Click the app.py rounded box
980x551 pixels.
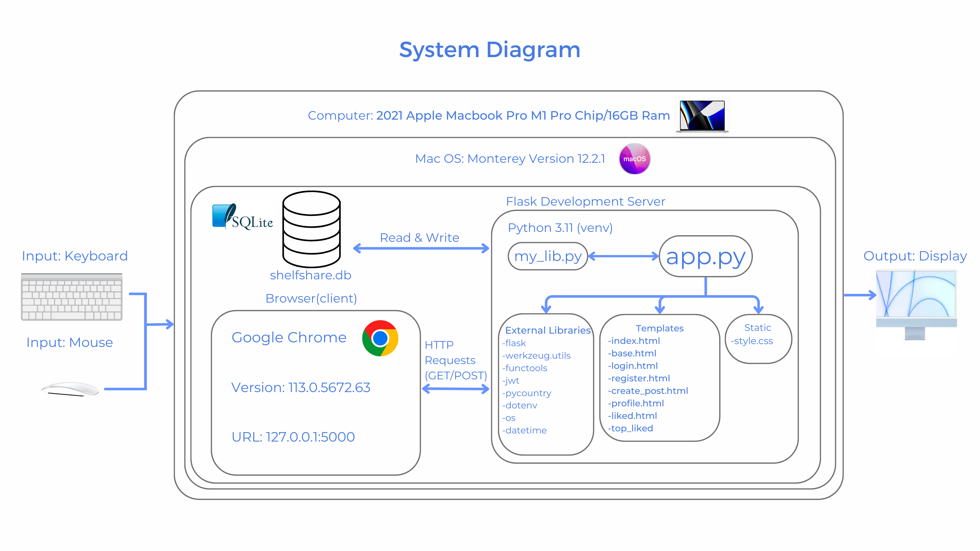tap(705, 257)
